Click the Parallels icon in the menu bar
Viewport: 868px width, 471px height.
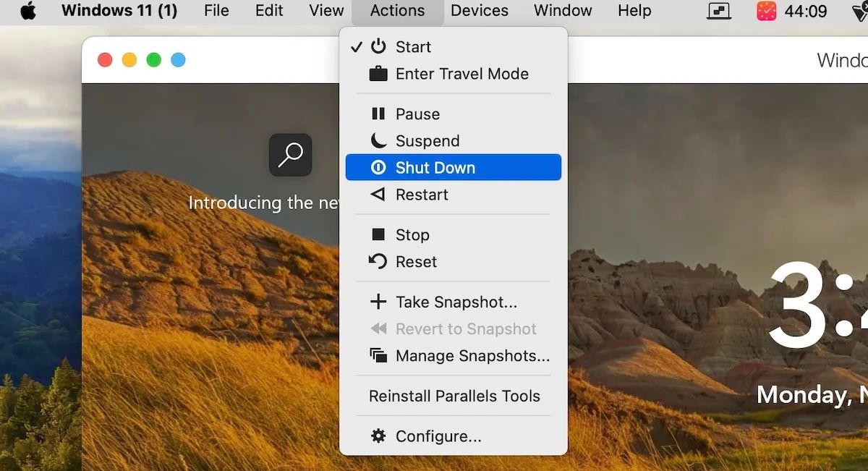click(718, 11)
